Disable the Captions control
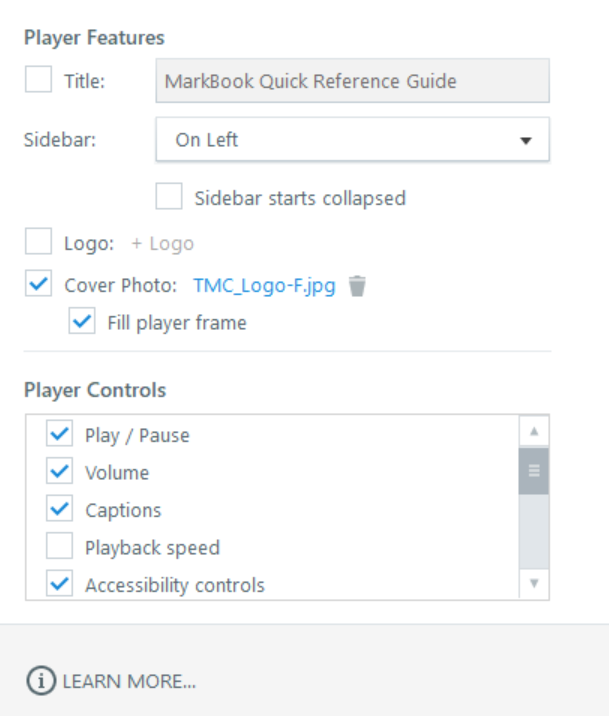Viewport: 609px width, 716px height. pos(60,509)
